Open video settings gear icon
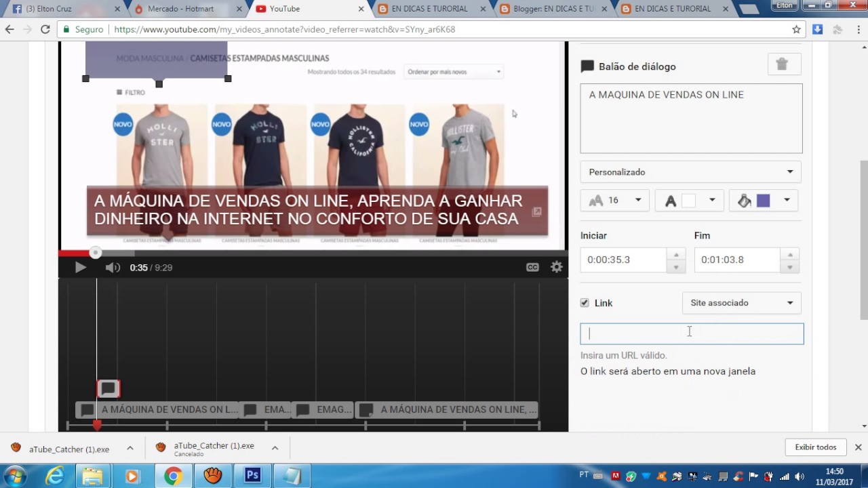The image size is (868, 488). click(x=557, y=267)
